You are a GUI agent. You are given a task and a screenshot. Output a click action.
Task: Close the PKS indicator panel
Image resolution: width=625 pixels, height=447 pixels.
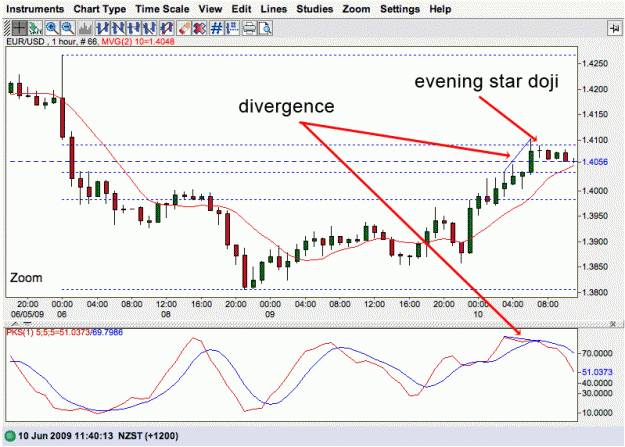point(614,324)
